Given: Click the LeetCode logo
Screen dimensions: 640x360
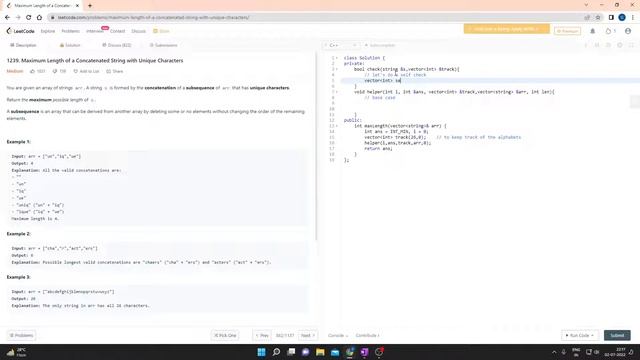Looking at the screenshot, I should click(20, 31).
